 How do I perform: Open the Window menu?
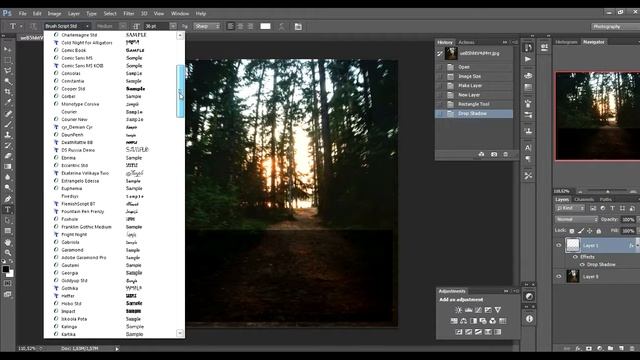point(180,13)
